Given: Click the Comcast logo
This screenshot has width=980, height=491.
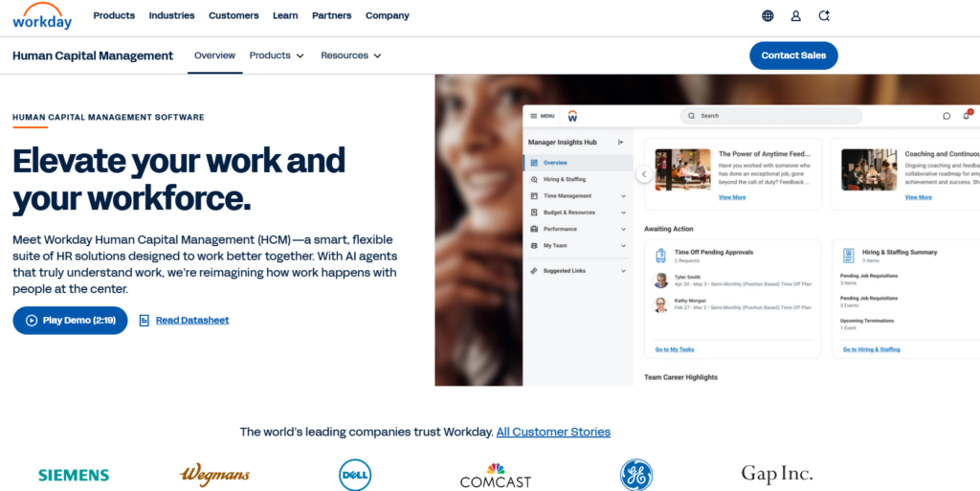Looking at the screenshot, I should [x=496, y=476].
